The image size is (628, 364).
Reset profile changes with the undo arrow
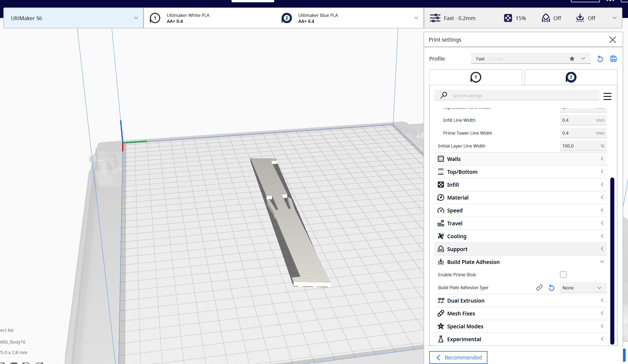coord(600,59)
